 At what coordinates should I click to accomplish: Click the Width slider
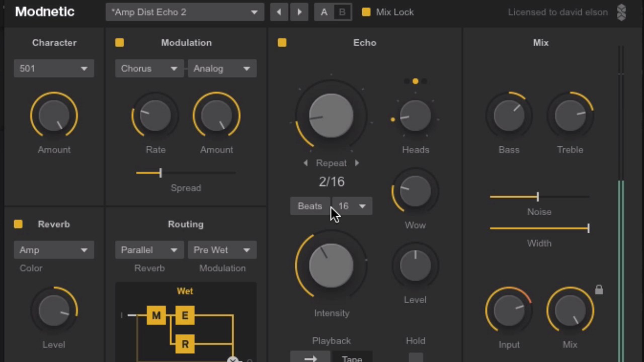(539, 228)
